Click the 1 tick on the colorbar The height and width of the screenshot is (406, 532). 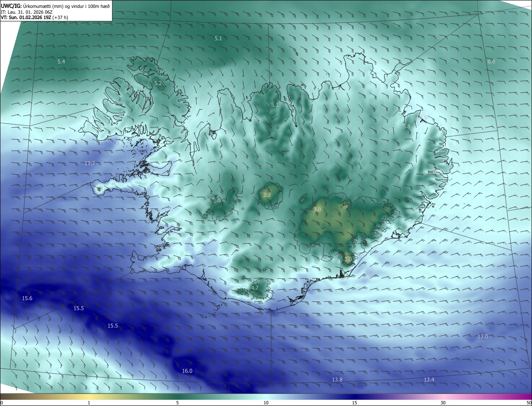tap(89, 403)
